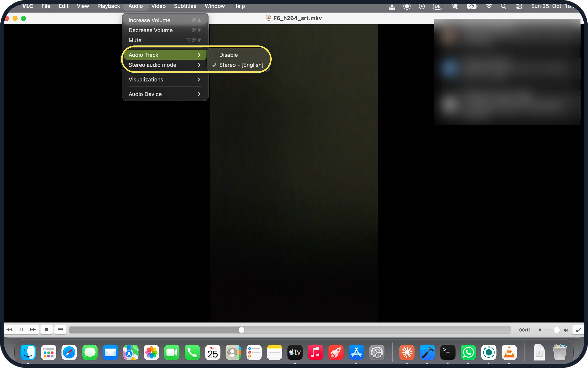The width and height of the screenshot is (588, 368).
Task: Click the 00:11 elapsed time display
Action: pos(525,330)
